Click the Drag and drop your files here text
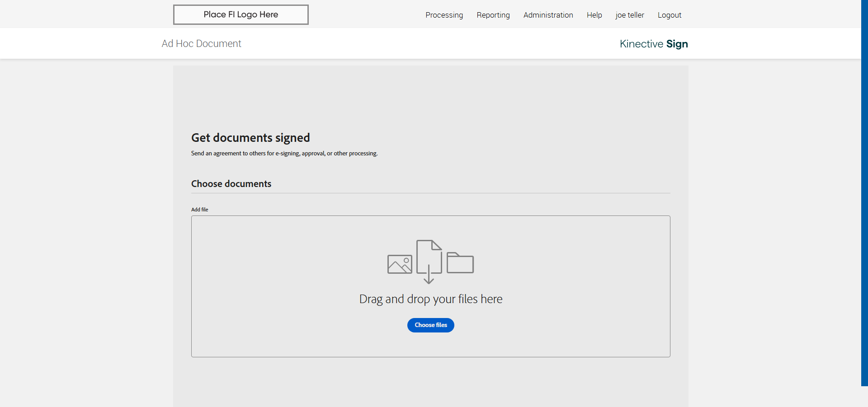This screenshot has height=407, width=868. click(x=430, y=299)
